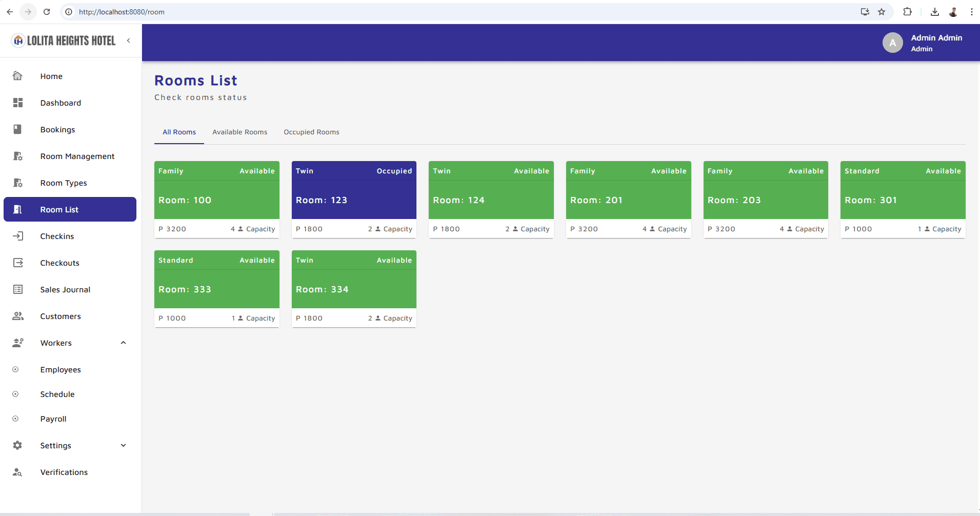This screenshot has height=516, width=980.
Task: Click the Home house icon in sidebar
Action: point(17,76)
